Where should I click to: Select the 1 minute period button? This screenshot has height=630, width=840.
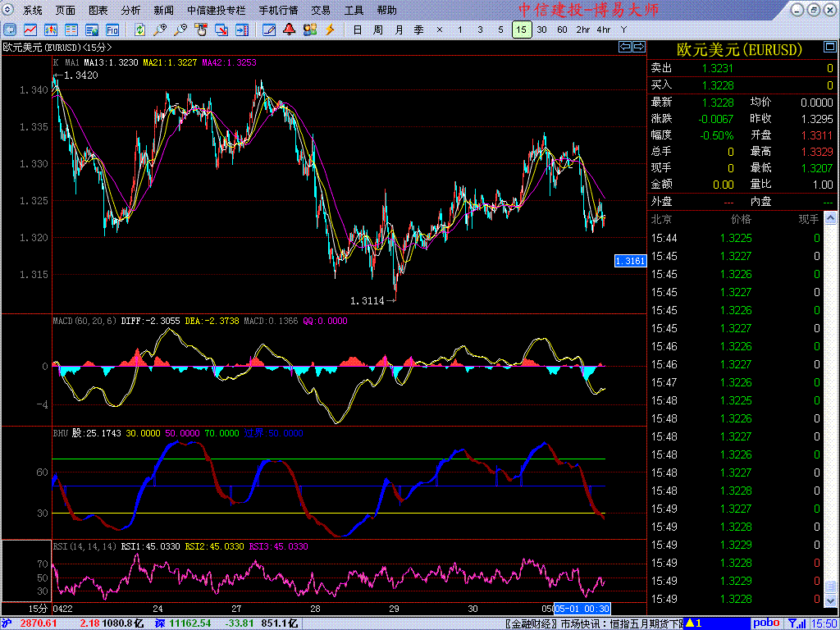click(x=459, y=30)
